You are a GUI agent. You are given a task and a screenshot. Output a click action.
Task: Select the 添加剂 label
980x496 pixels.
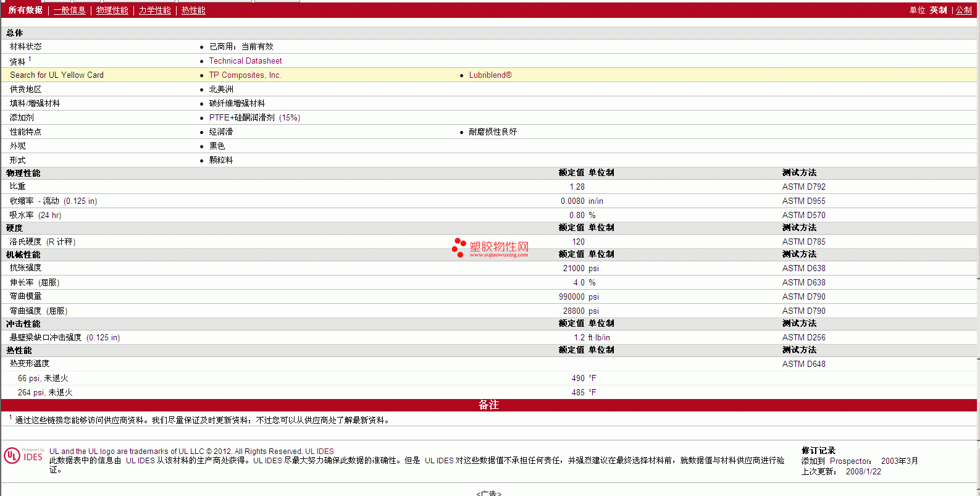point(22,118)
